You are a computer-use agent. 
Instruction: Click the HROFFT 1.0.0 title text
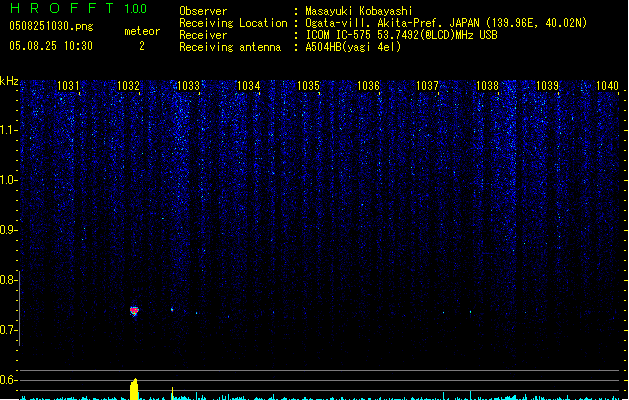point(78,8)
